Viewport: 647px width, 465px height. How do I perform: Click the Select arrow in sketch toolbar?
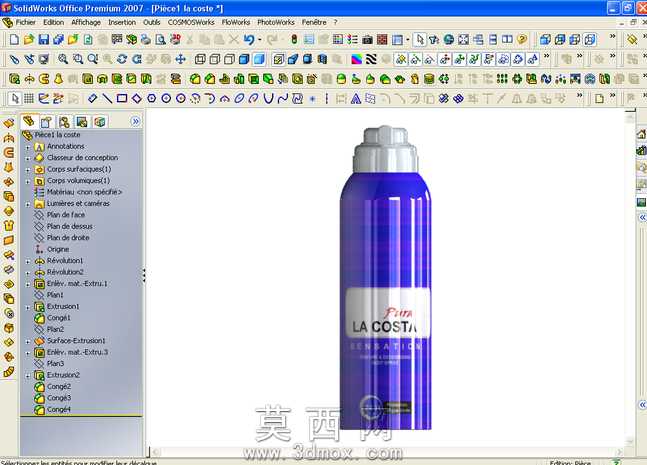15,98
